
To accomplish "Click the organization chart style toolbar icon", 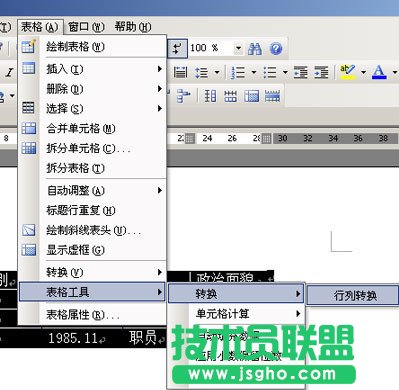I will point(183,96).
